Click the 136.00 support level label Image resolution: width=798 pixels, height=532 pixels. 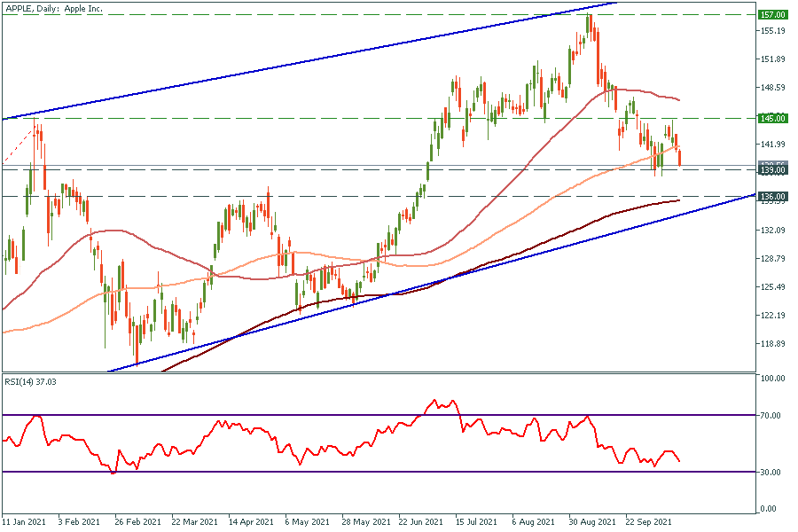(773, 196)
